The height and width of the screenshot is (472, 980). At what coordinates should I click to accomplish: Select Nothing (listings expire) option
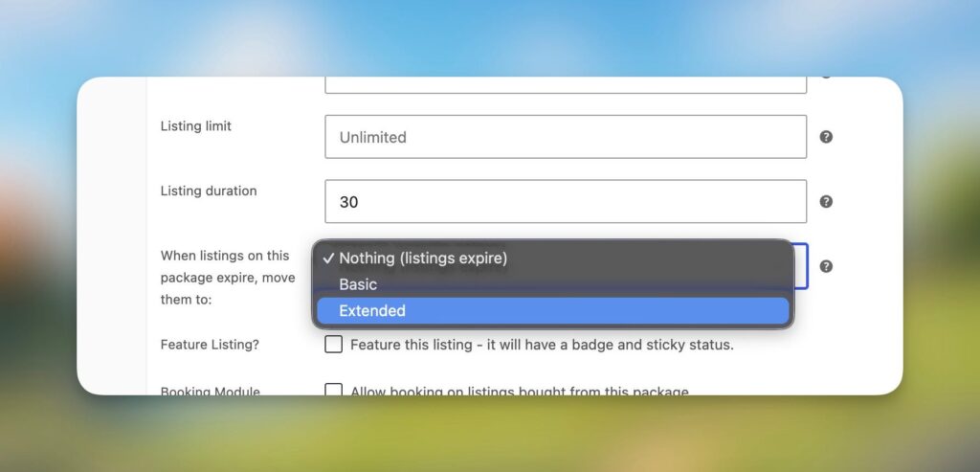[x=553, y=258]
